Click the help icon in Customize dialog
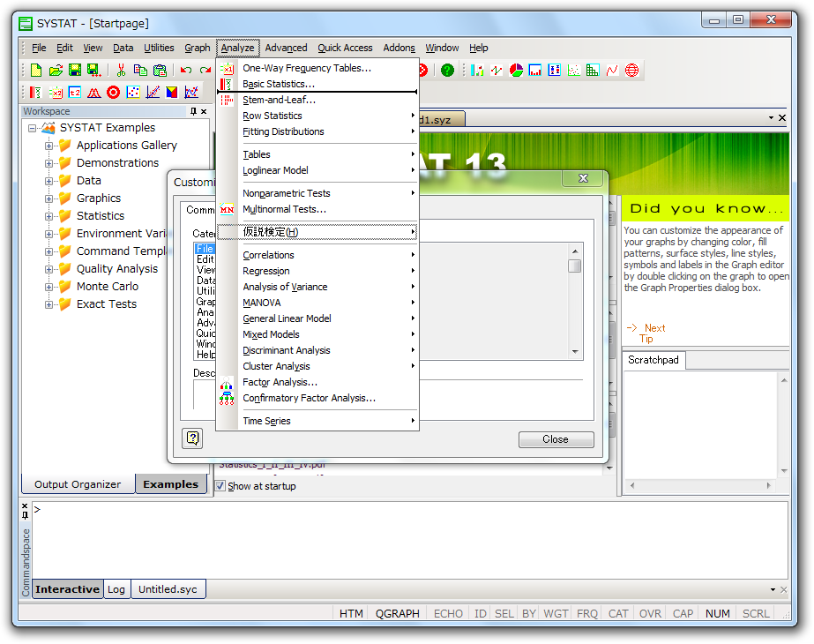 [192, 438]
